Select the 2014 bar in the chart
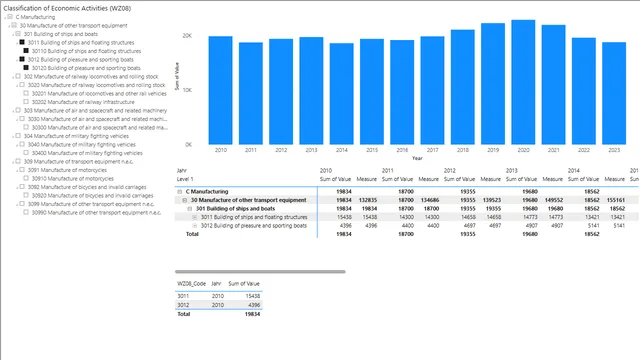 click(342, 94)
